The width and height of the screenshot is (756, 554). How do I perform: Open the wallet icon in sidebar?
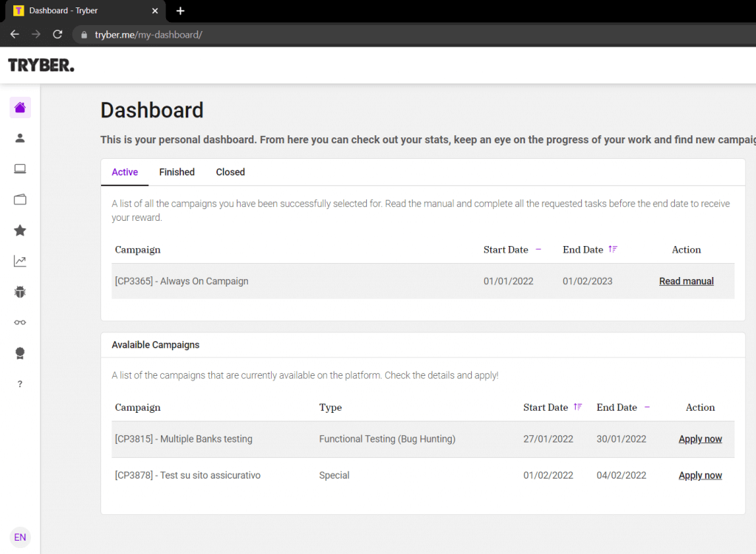click(x=20, y=199)
